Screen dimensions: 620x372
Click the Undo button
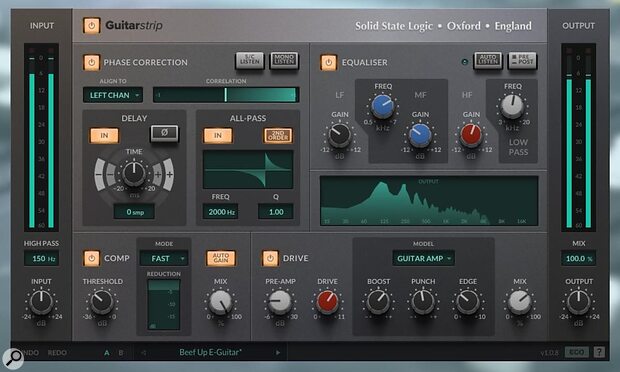point(30,353)
